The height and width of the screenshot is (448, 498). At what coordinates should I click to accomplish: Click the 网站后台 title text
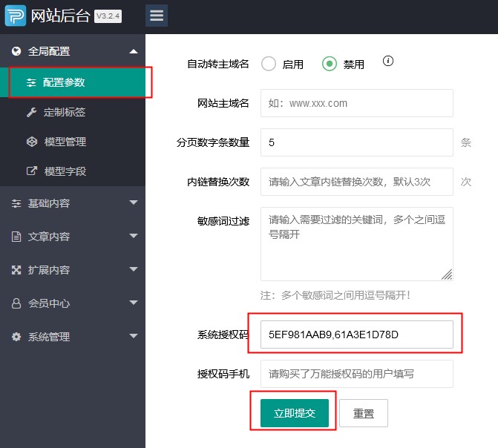pos(60,16)
